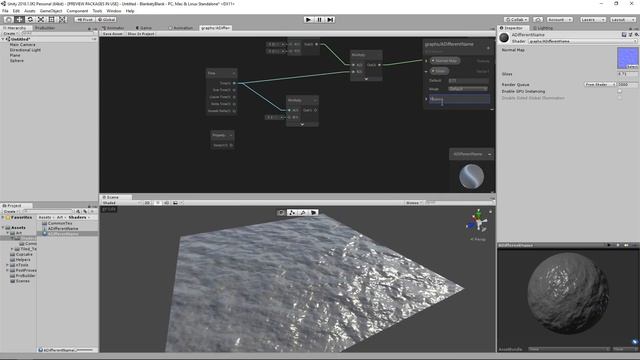This screenshot has height=360, width=640.
Task: Open the Shaded draw mode dropdown
Action: pyautogui.click(x=121, y=203)
